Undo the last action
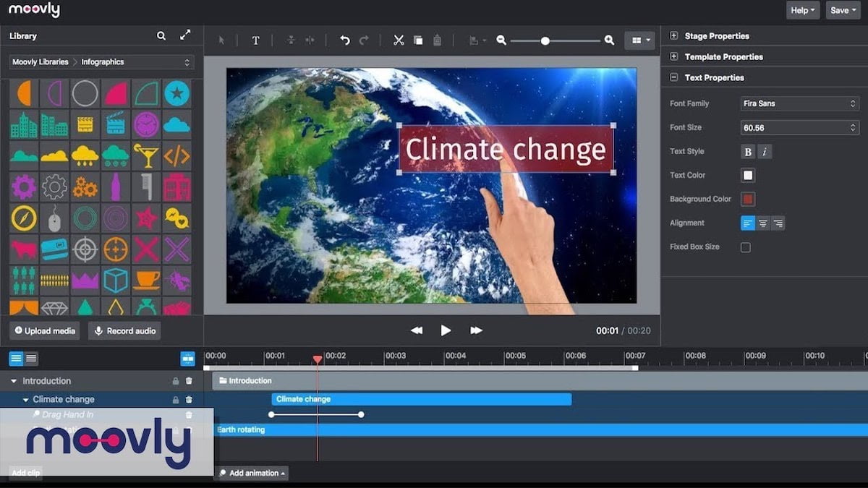Viewport: 868px width, 488px height. coord(345,40)
